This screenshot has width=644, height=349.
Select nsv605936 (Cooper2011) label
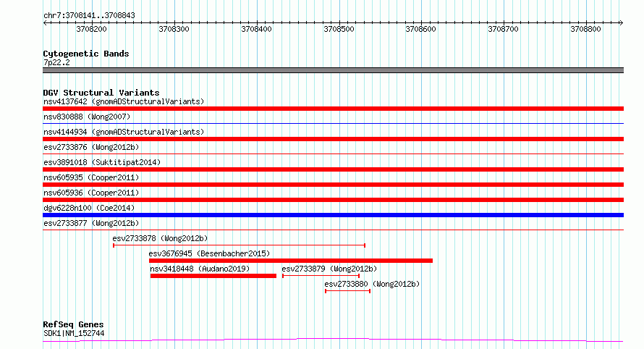click(91, 193)
